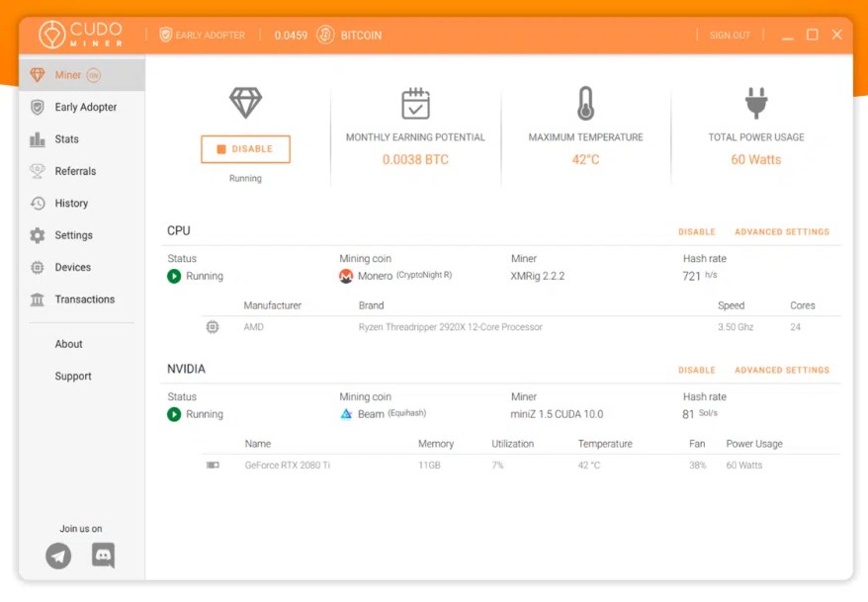Click Sign Out in the header
The height and width of the screenshot is (602, 868).
point(730,36)
